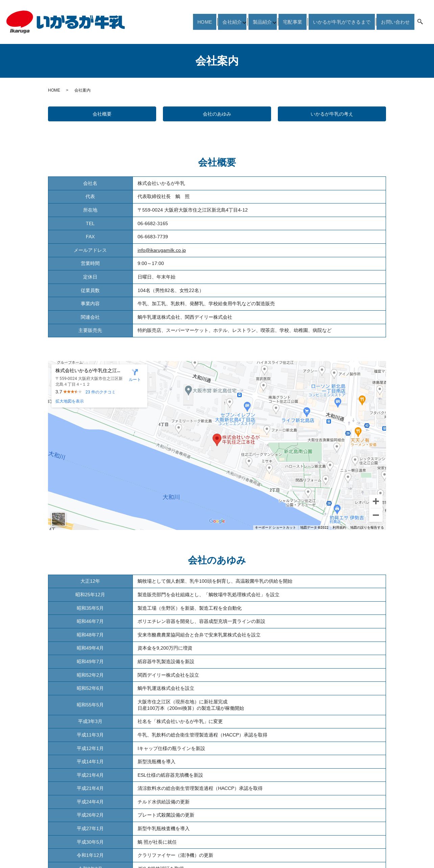
Task: Click the 住之江パークマンション map pin
Action: click(x=249, y=462)
